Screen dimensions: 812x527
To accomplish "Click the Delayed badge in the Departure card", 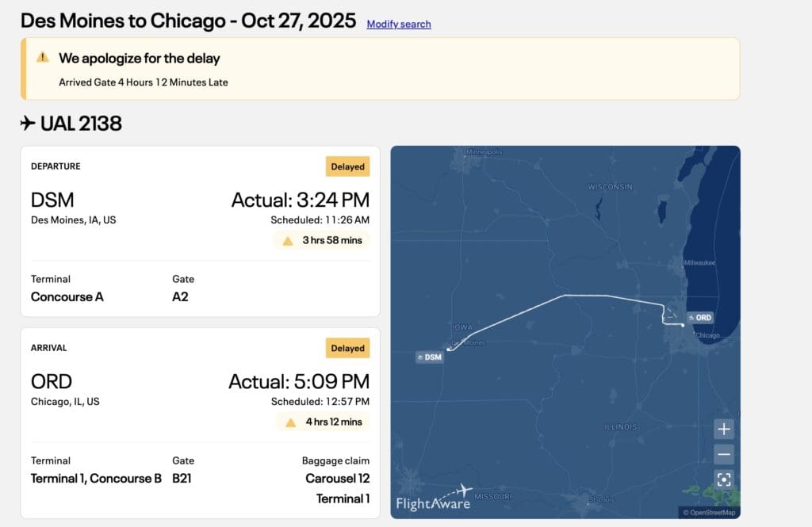I will point(347,166).
